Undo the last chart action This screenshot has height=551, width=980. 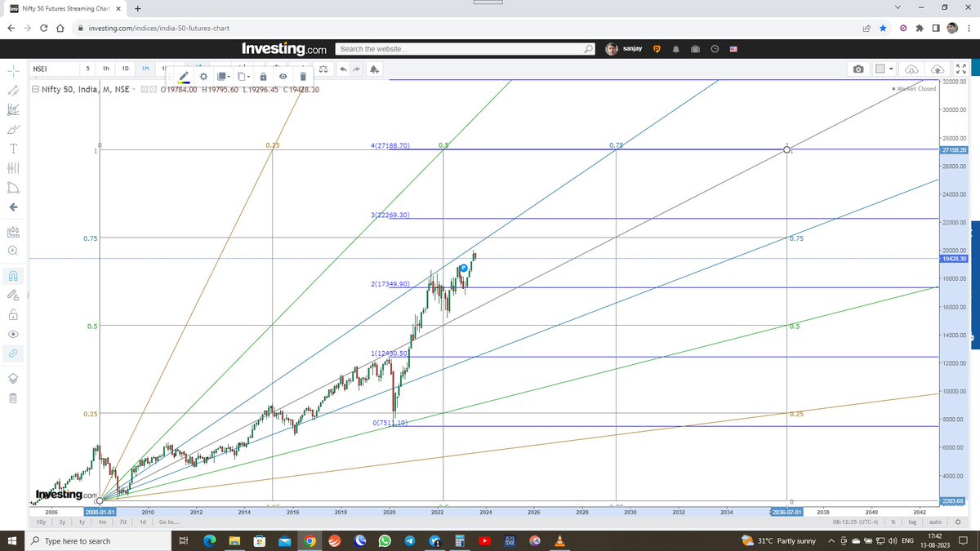(x=343, y=69)
